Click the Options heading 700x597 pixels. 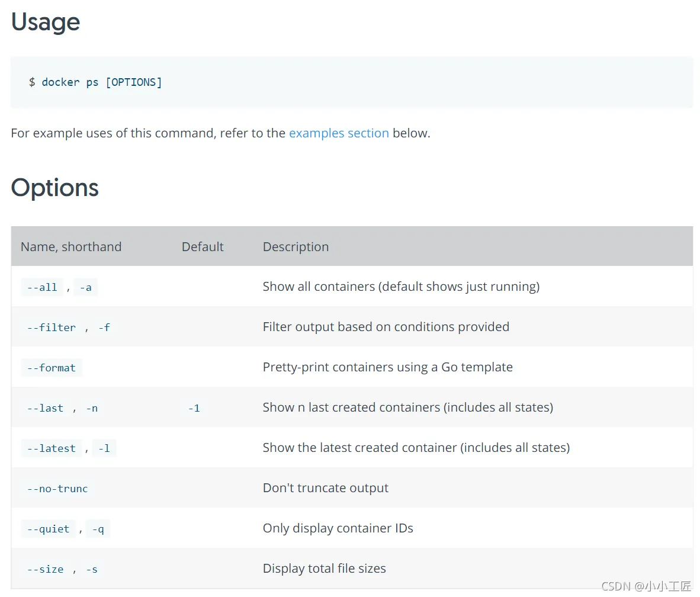tap(55, 188)
